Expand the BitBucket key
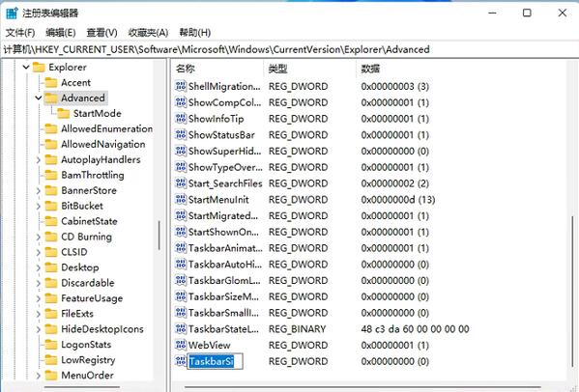The image size is (579, 392). (38, 207)
